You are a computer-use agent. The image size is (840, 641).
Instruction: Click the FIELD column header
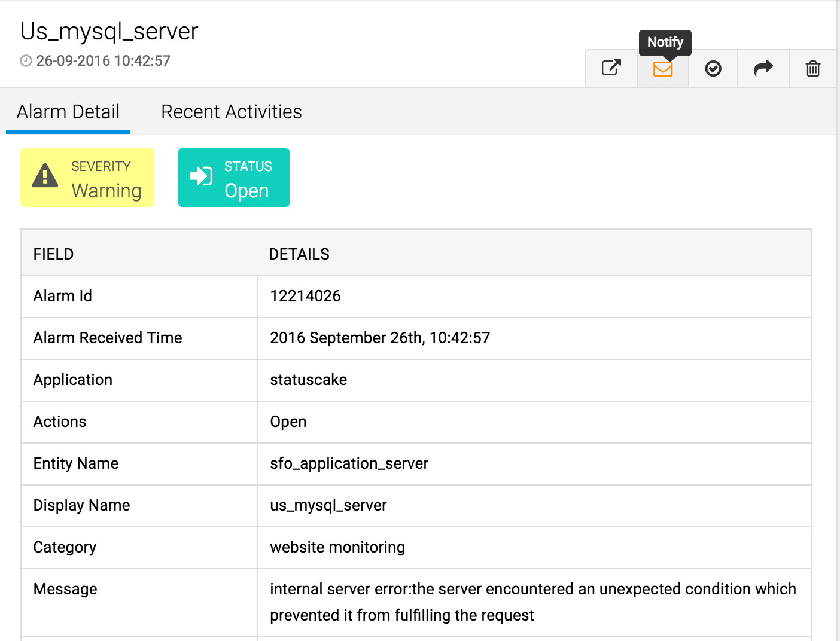53,254
